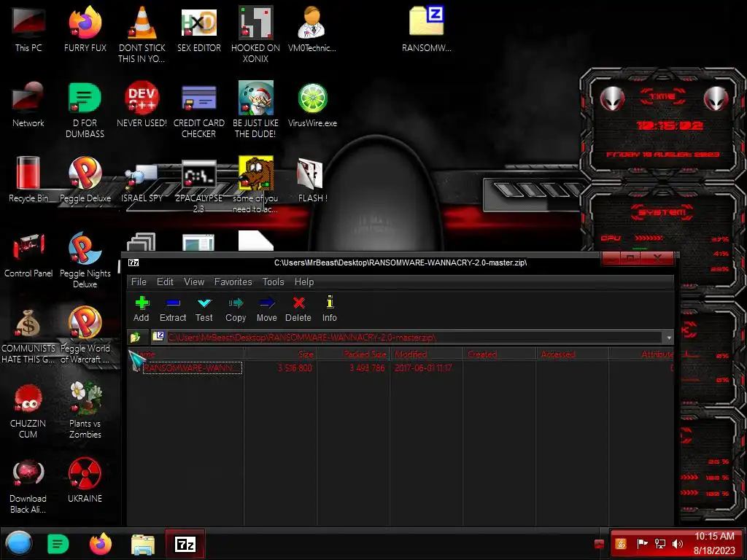Open the Help menu
Image resolution: width=747 pixels, height=560 pixels.
[304, 282]
